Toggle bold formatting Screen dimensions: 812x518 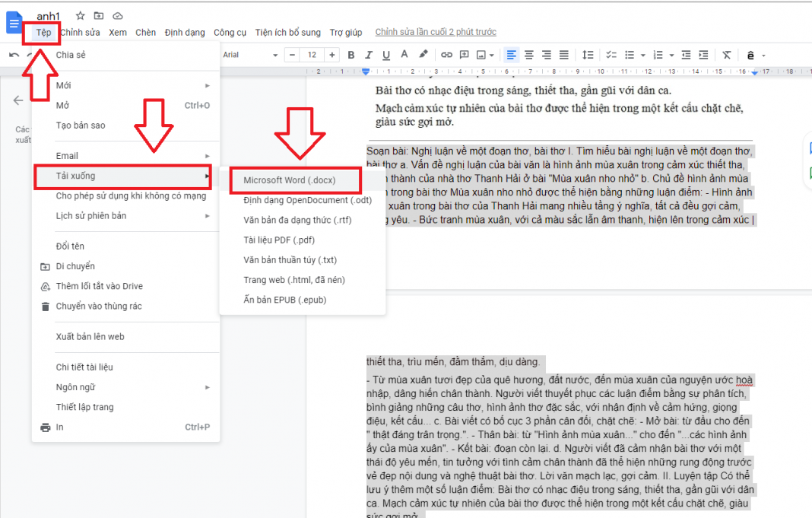[350, 55]
